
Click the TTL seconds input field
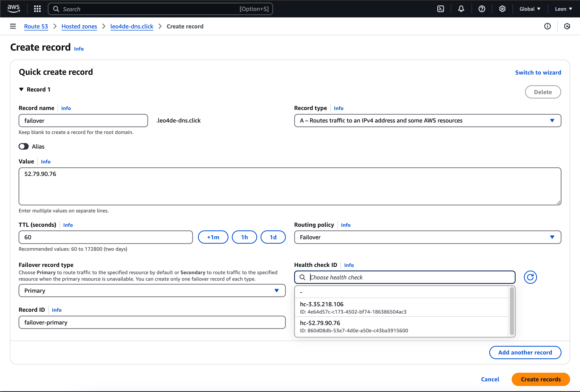coord(106,237)
